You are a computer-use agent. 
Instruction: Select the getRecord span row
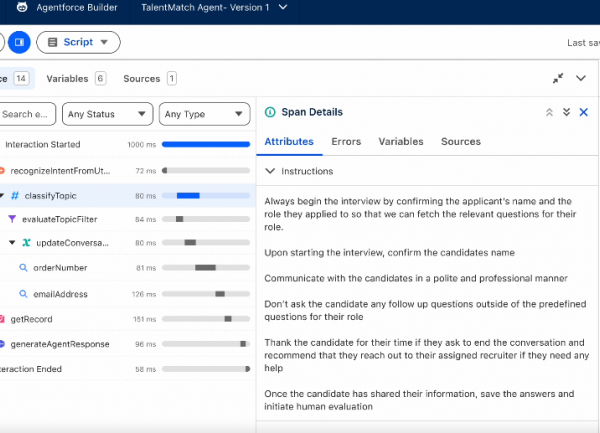click(31, 319)
